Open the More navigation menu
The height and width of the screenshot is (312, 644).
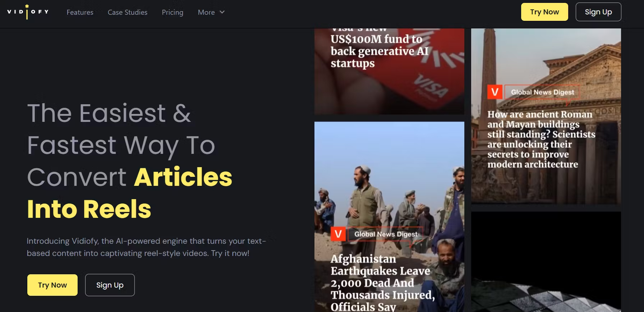(x=211, y=12)
